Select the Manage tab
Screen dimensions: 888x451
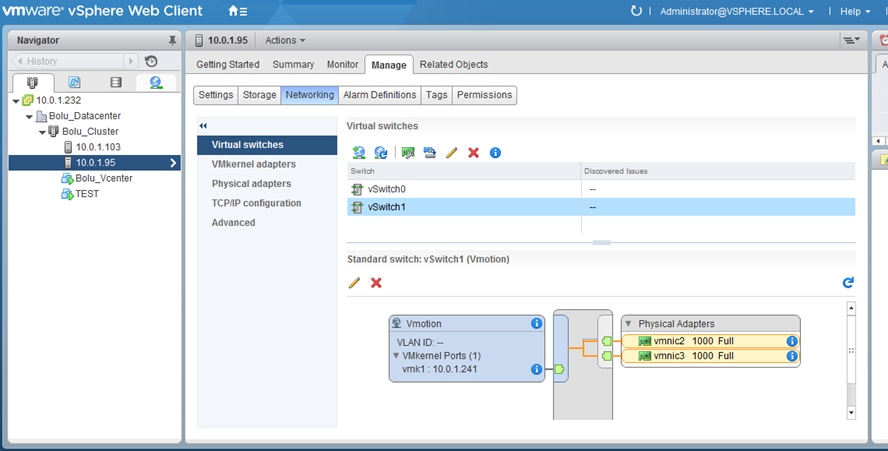click(389, 65)
